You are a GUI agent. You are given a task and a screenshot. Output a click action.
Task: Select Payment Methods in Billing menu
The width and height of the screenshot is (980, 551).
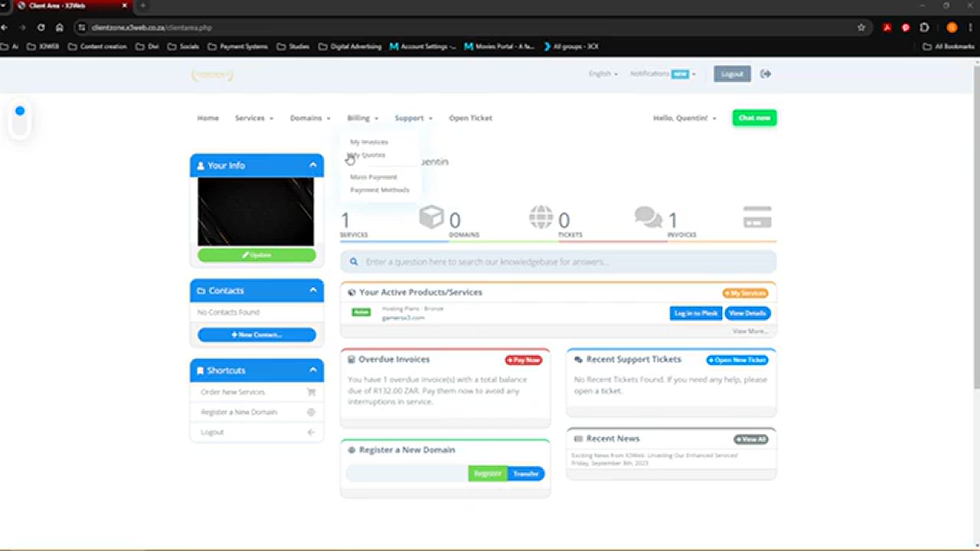[x=380, y=190]
